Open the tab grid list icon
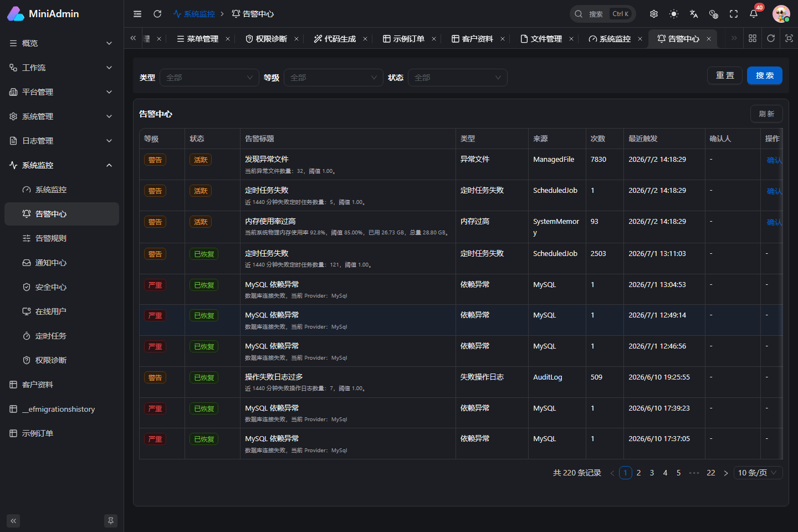Screen dimensions: 798x532 [x=753, y=38]
